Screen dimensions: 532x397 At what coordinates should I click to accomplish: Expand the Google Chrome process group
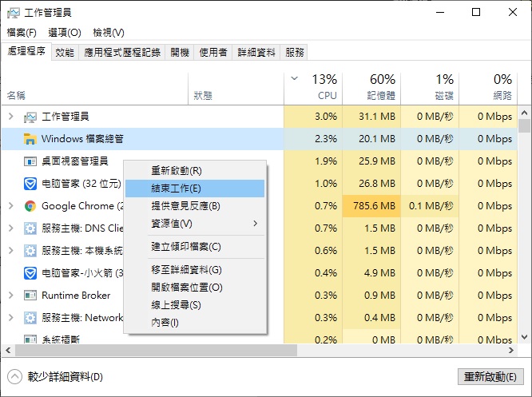pos(11,206)
